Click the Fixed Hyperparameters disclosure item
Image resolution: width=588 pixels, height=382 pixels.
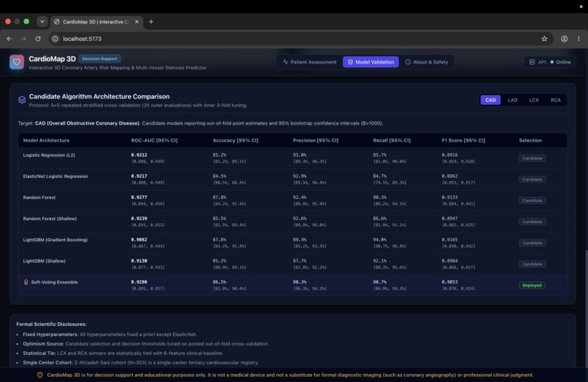[109, 335]
